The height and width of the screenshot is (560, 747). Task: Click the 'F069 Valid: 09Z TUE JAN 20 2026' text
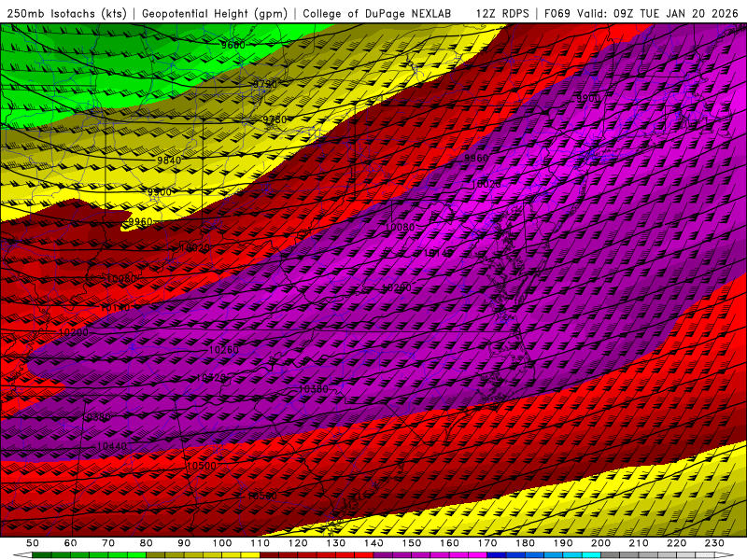click(x=641, y=13)
